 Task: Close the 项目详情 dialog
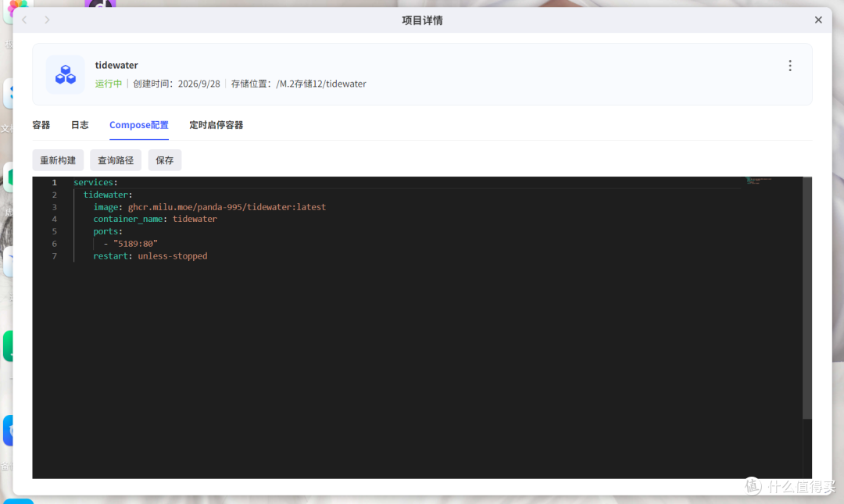818,20
